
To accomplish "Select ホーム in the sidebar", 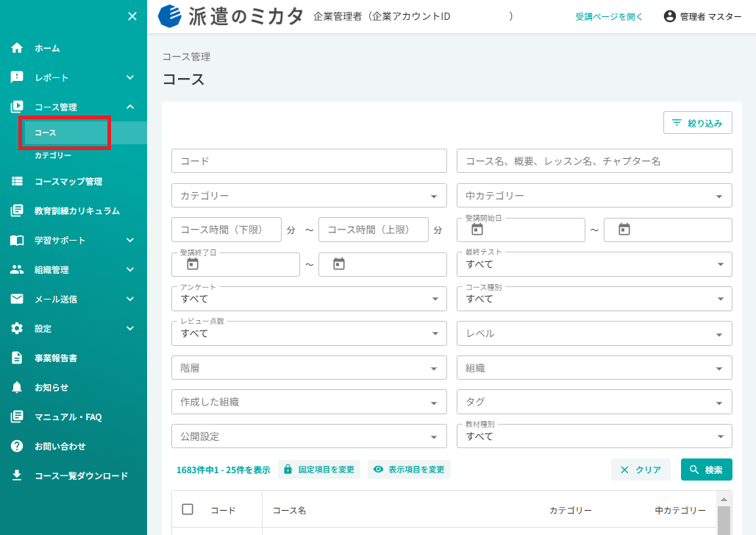I will click(x=47, y=49).
